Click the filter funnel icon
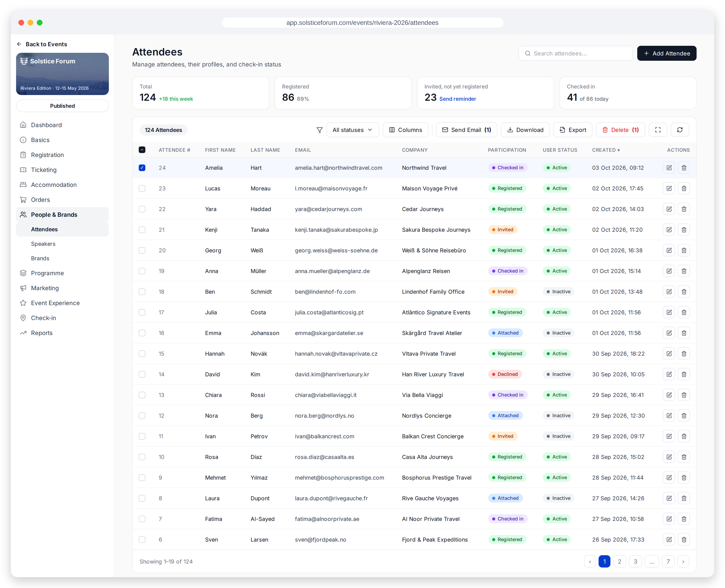The image size is (725, 588). click(x=319, y=130)
